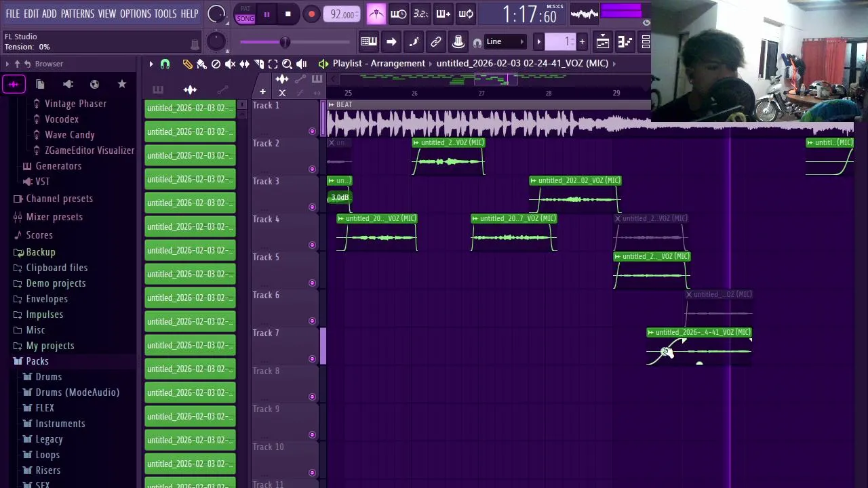Expand the Drums (ModeAudio) pack folder
Viewport: 868px width, 488px height.
pyautogui.click(x=77, y=392)
